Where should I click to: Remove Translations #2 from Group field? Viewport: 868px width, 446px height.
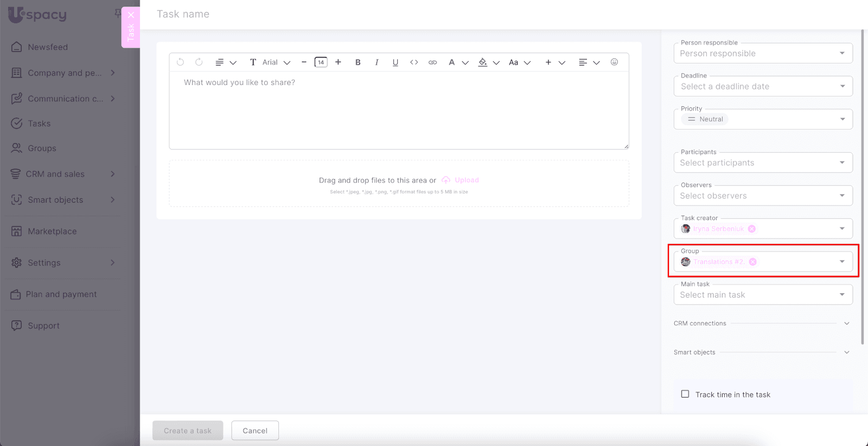coord(752,262)
